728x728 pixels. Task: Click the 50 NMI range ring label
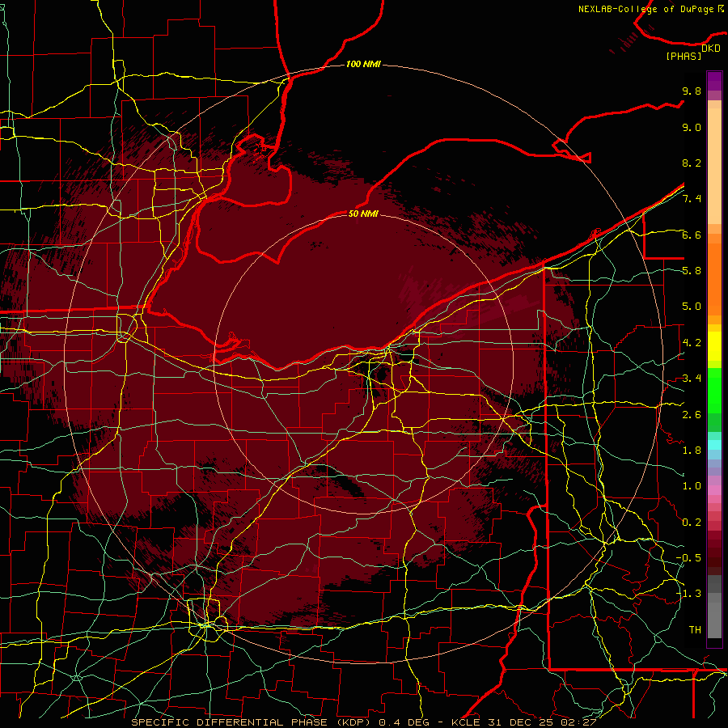tap(363, 214)
